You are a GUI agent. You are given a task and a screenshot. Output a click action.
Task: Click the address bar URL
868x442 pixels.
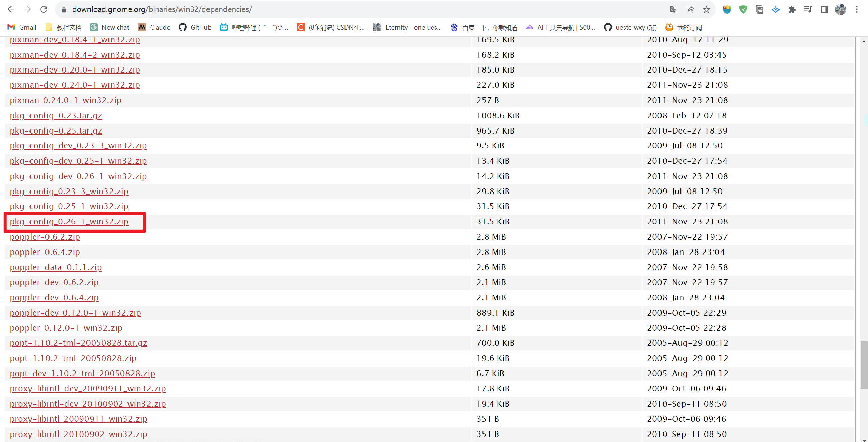[x=162, y=9]
